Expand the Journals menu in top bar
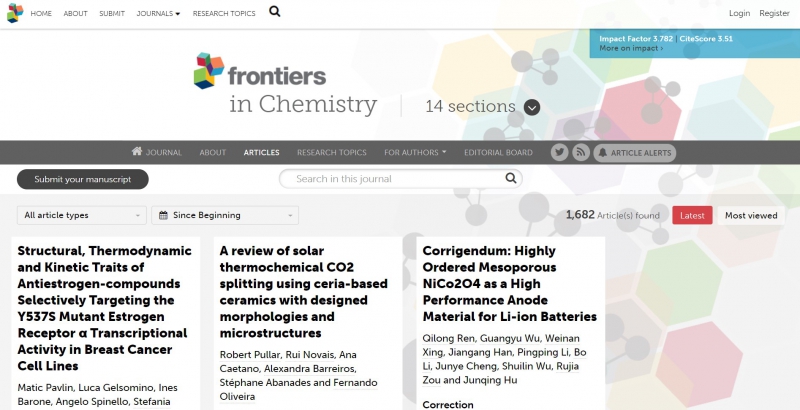 click(158, 13)
